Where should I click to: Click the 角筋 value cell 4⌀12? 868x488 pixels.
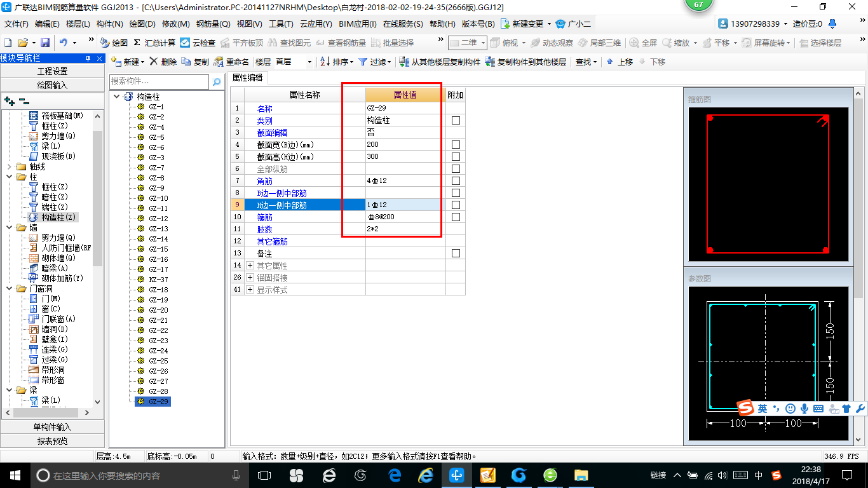[405, 181]
